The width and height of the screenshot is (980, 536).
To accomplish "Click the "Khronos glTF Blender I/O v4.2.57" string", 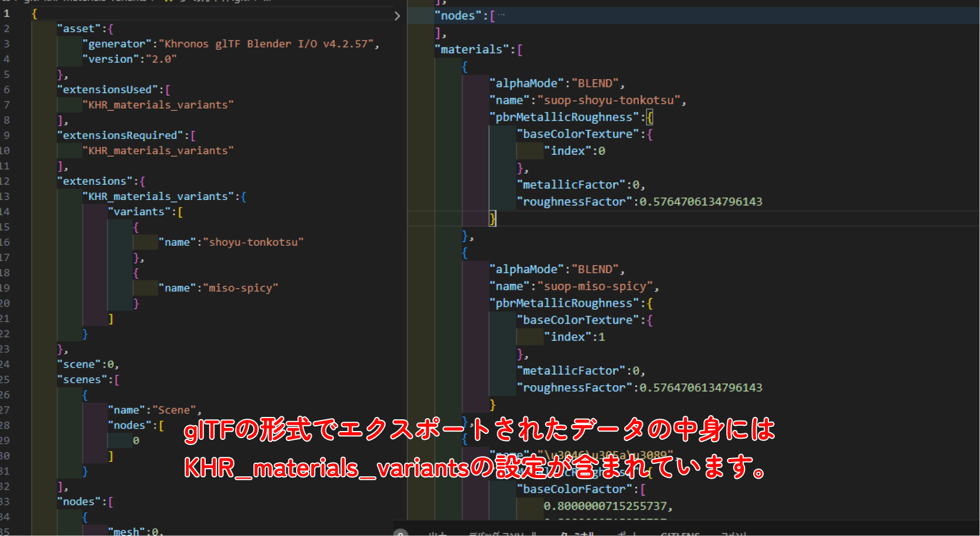I will [x=266, y=44].
